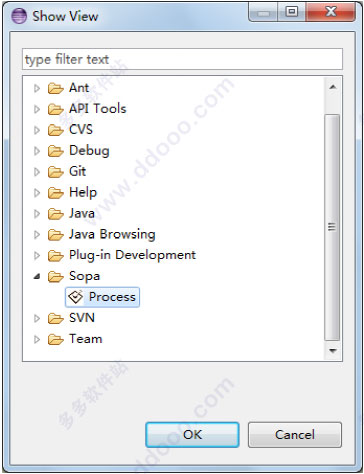
Task: Select the CVS label
Action: click(x=81, y=130)
